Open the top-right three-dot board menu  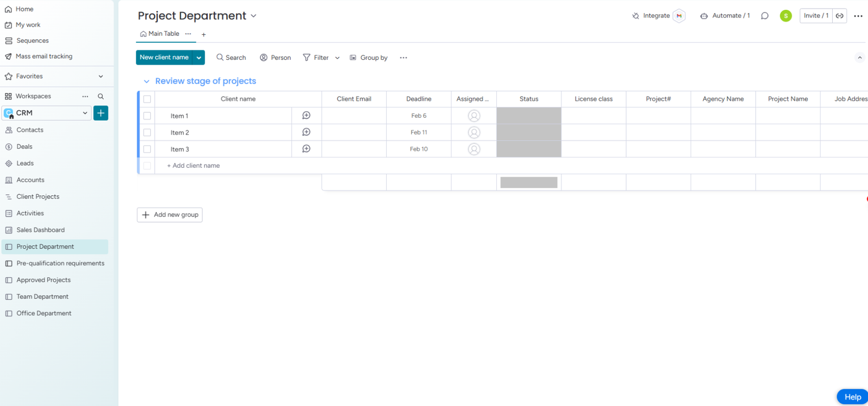(858, 16)
